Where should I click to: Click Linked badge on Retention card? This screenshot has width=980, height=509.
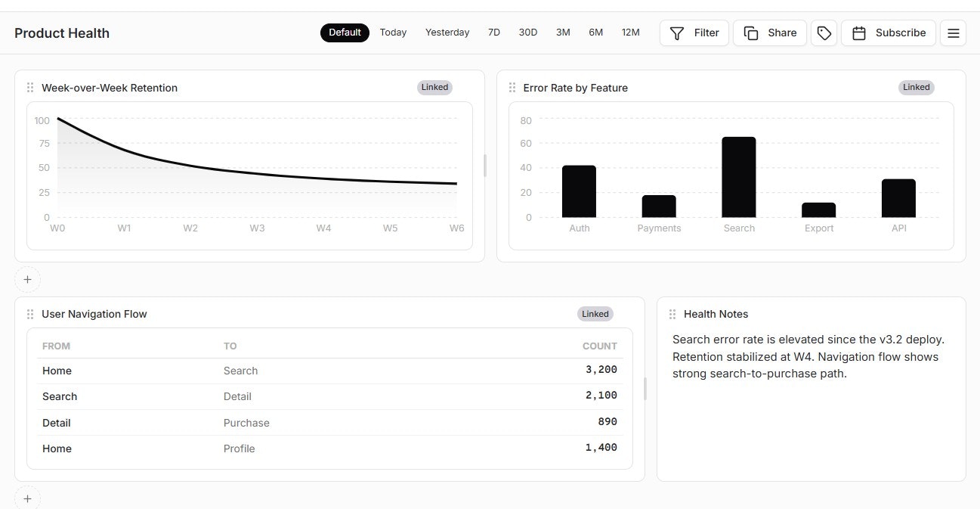pos(434,87)
